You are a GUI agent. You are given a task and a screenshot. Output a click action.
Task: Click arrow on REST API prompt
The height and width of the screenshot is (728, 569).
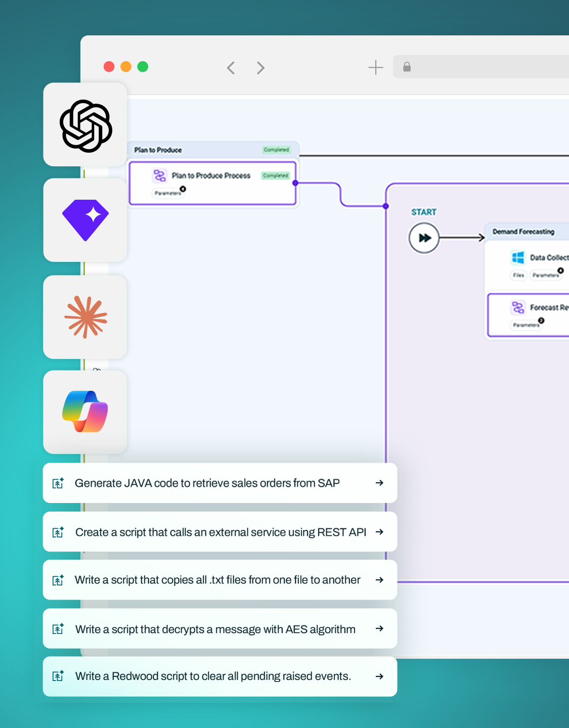tap(379, 532)
